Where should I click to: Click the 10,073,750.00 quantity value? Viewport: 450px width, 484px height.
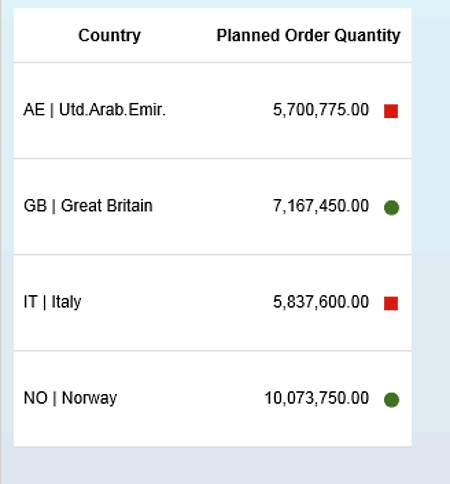[316, 398]
